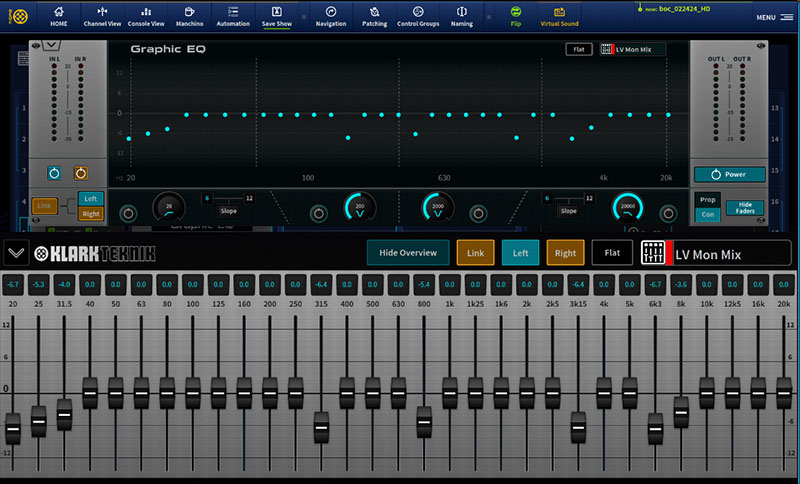Set high-pass slope to 6
The width and height of the screenshot is (800, 484).
(x=207, y=198)
